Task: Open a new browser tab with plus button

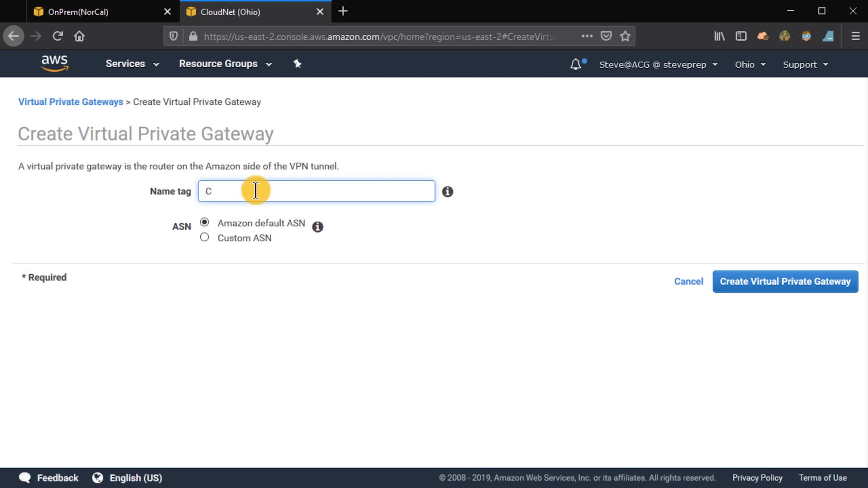Action: tap(343, 11)
